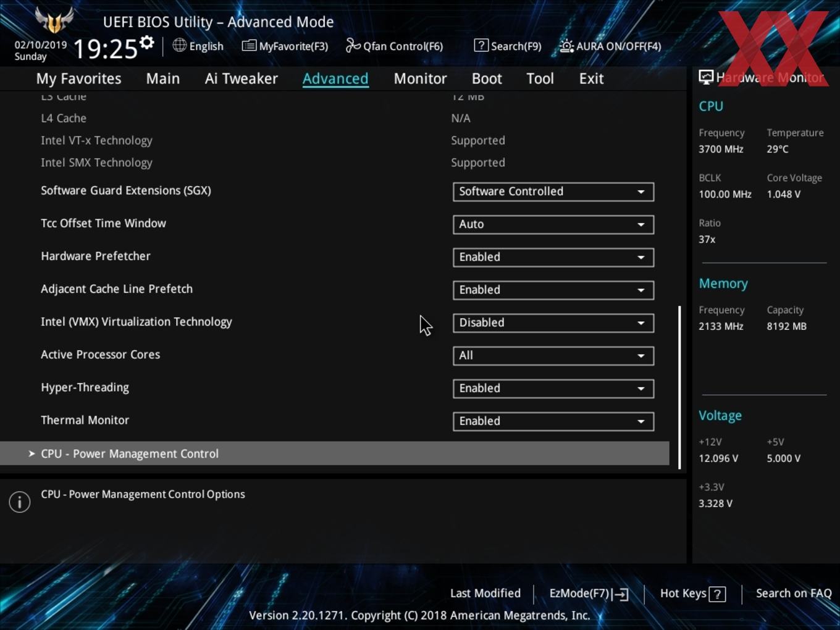Click the L4 Cache label
Image resolution: width=840 pixels, height=630 pixels.
[64, 118]
